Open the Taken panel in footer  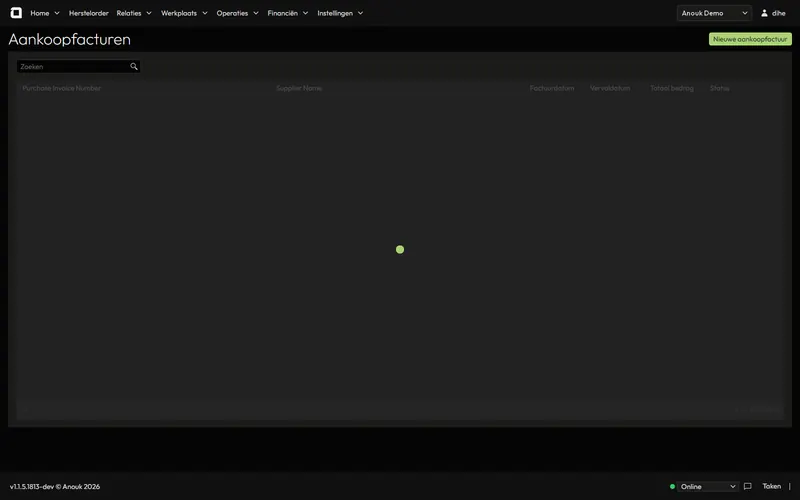point(771,486)
